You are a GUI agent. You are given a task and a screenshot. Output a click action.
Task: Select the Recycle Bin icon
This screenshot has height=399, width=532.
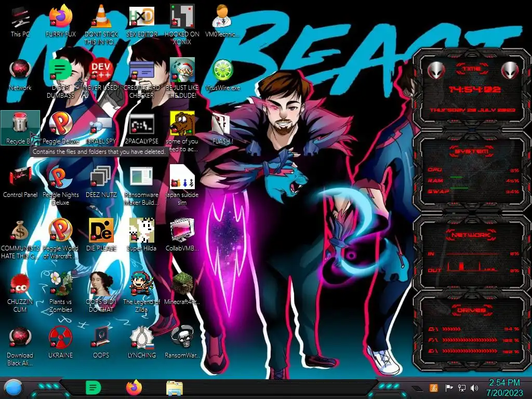point(20,127)
